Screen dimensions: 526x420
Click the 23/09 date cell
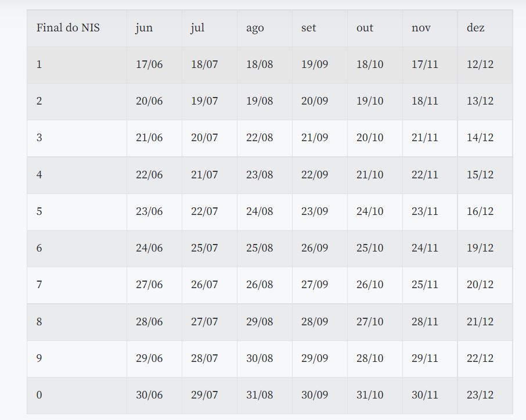[x=315, y=211]
